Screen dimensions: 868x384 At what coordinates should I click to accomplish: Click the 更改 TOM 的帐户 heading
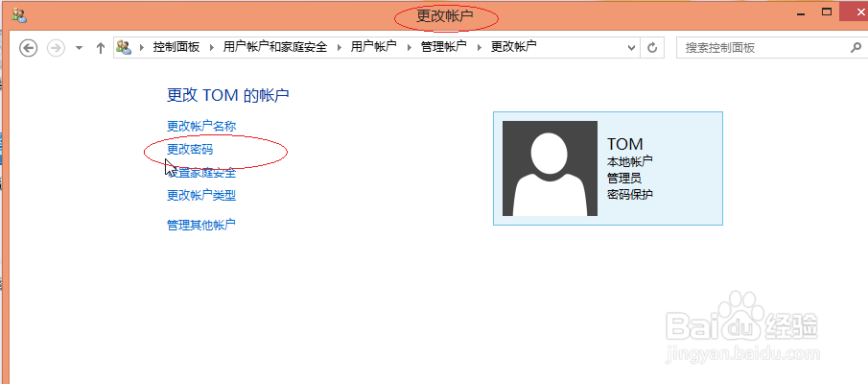[228, 95]
